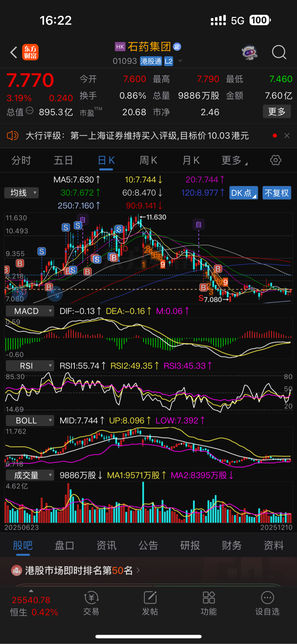Open the RSI indicator dropdown
This screenshot has width=297, height=644.
pos(29,366)
